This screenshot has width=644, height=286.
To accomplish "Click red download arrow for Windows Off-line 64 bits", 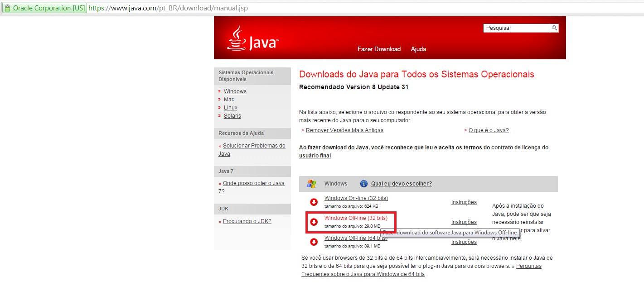I will point(314,242).
